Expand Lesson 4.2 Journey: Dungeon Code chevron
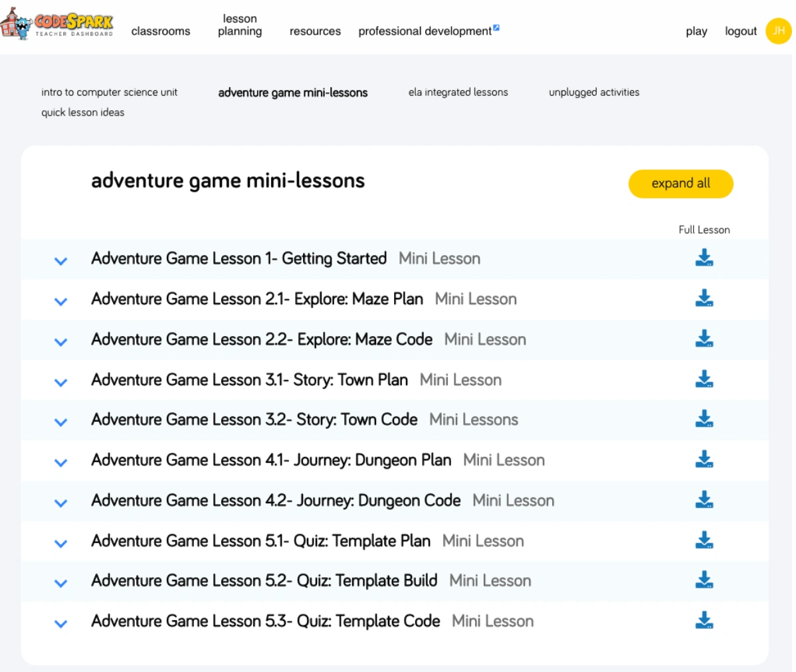 point(60,503)
